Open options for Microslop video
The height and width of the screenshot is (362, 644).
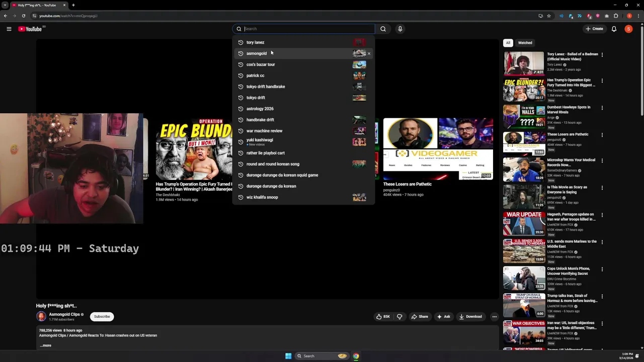tap(602, 160)
